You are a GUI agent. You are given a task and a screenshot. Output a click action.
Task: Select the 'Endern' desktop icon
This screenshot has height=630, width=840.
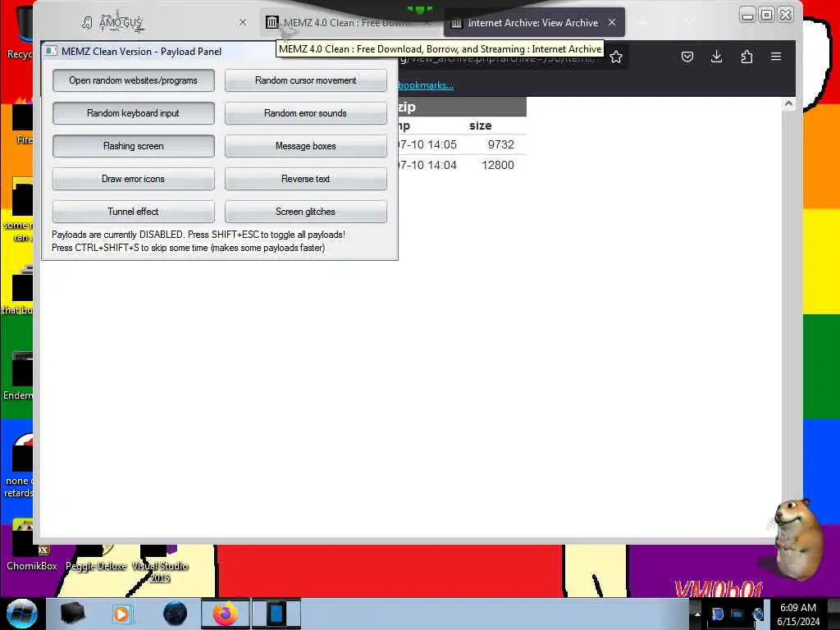(18, 376)
